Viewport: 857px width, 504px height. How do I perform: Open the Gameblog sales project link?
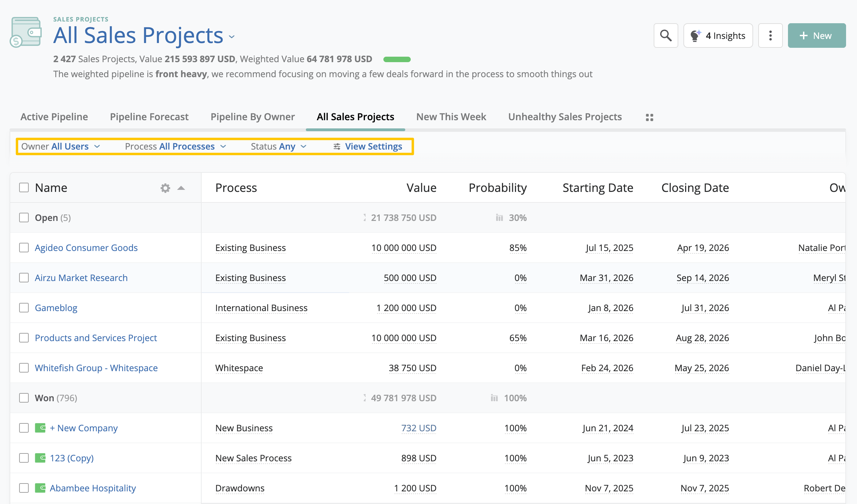[56, 308]
